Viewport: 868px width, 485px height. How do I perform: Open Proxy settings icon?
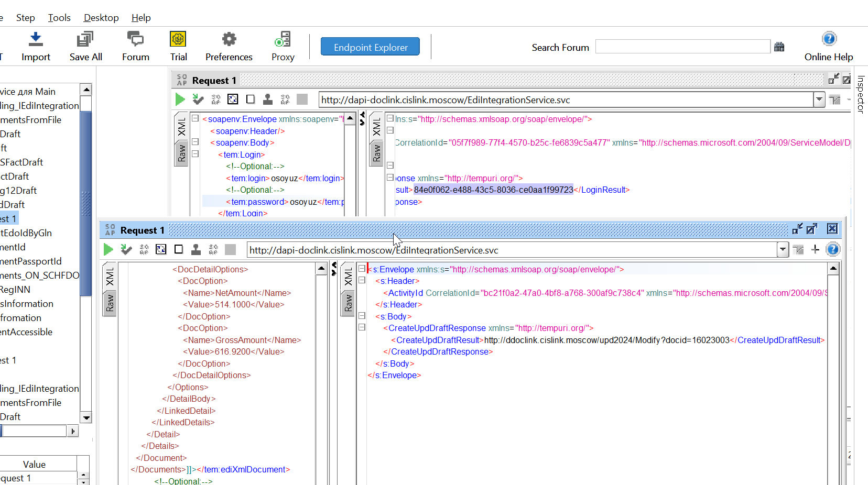283,39
